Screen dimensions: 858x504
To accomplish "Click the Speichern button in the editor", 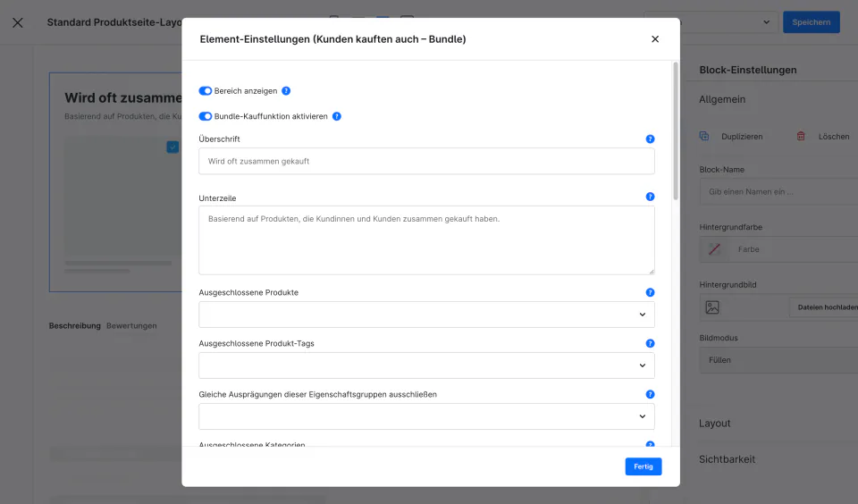I will 811,21.
